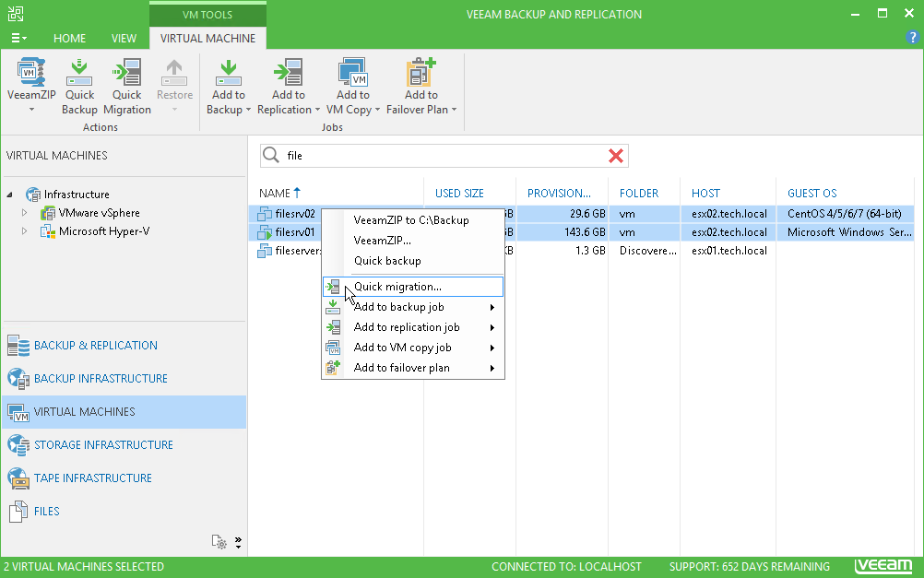The width and height of the screenshot is (924, 578).
Task: Open the VeeamZIP dropdown arrow
Action: (31, 110)
